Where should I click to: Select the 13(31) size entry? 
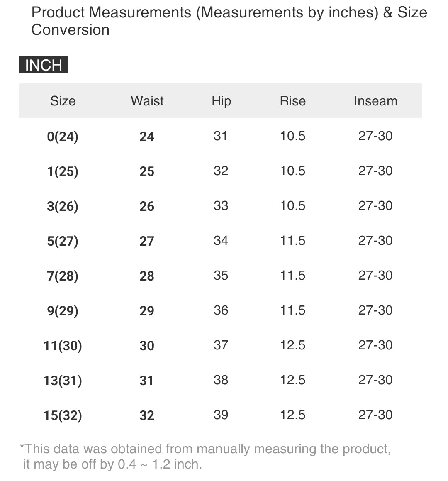pos(63,381)
